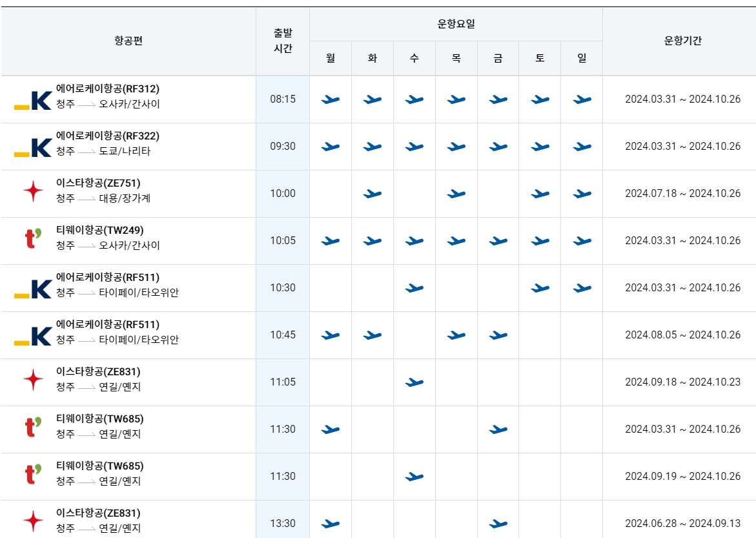This screenshot has width=756, height=538.
Task: Click the 08:15 departure time cell
Action: point(282,98)
